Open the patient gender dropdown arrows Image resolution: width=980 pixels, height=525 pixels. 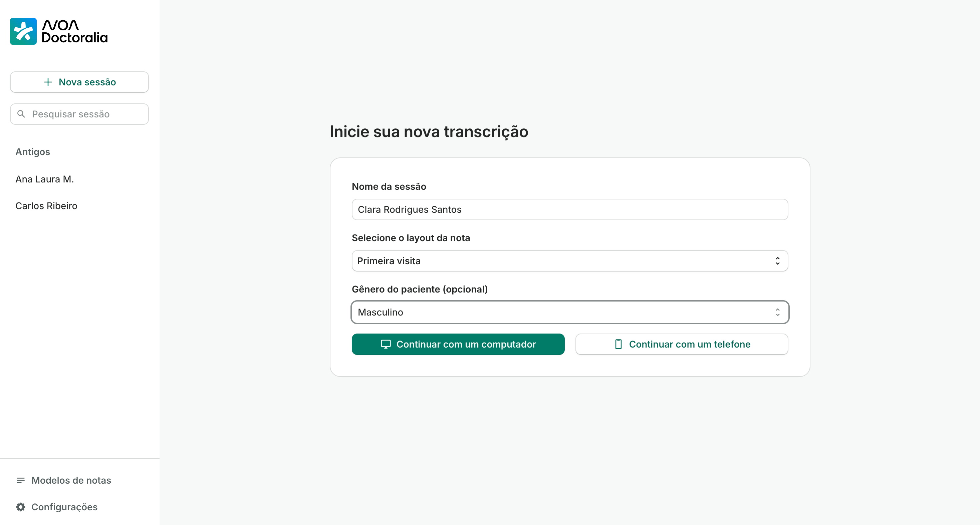pyautogui.click(x=777, y=312)
